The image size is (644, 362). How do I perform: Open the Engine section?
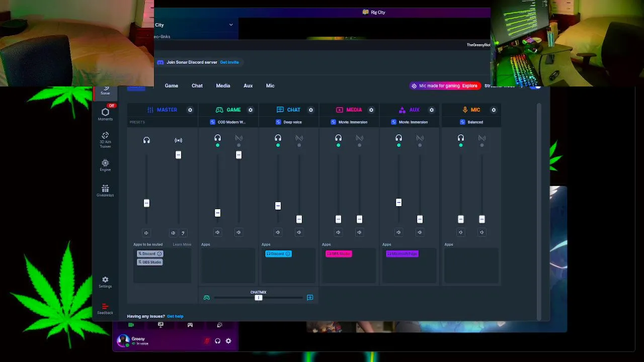[105, 165]
